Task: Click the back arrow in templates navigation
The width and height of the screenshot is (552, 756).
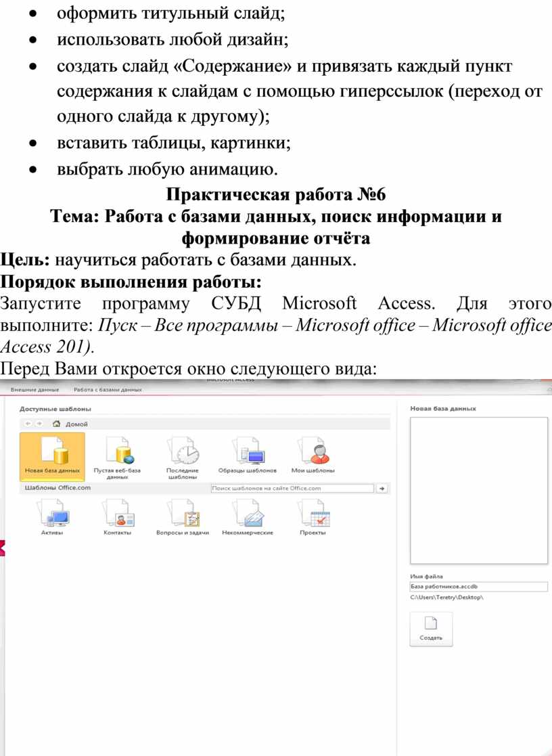Action: 28,424
